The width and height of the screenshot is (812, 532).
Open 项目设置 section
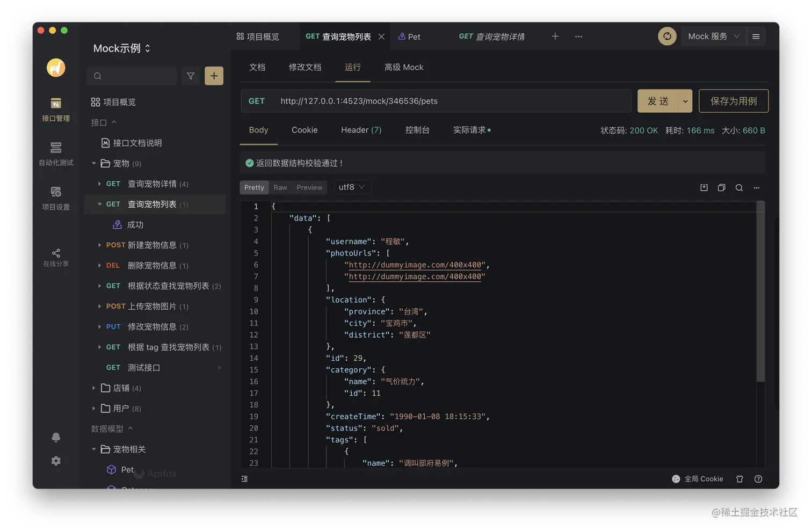(x=56, y=198)
